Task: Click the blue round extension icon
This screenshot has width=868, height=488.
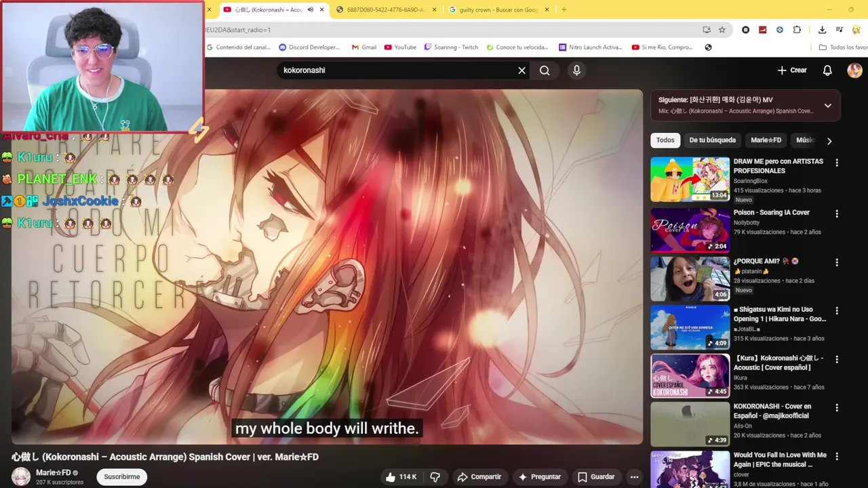Action: point(780,30)
